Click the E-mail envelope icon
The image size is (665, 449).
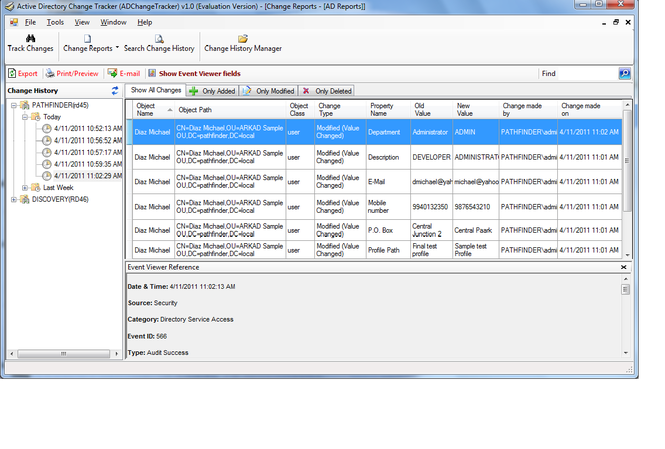click(x=112, y=73)
